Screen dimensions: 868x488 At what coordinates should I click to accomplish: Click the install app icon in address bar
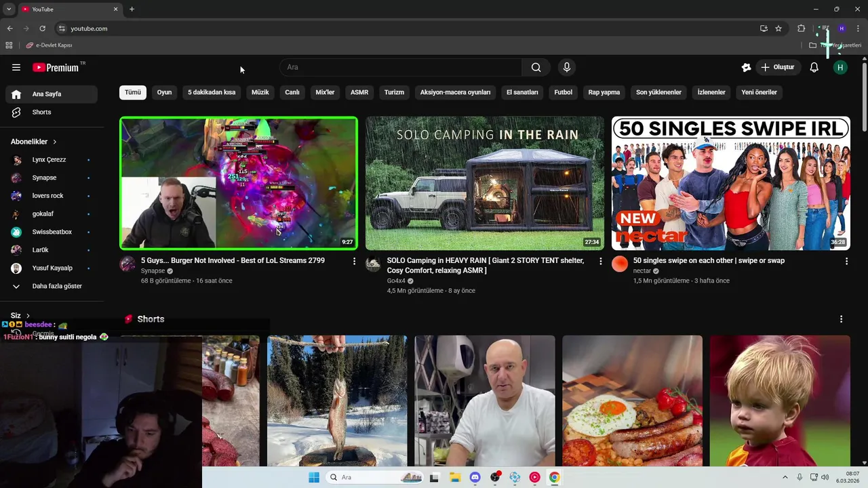click(x=764, y=28)
